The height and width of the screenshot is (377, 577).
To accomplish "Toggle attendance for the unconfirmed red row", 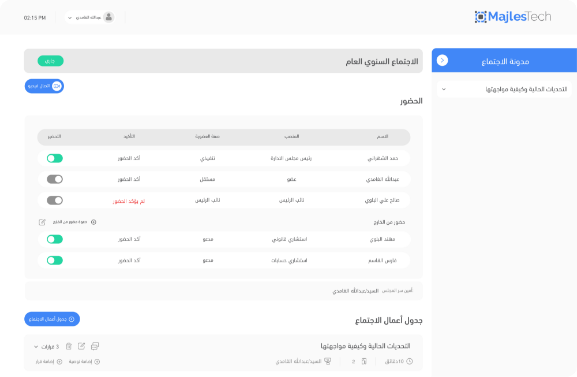I will pos(54,200).
